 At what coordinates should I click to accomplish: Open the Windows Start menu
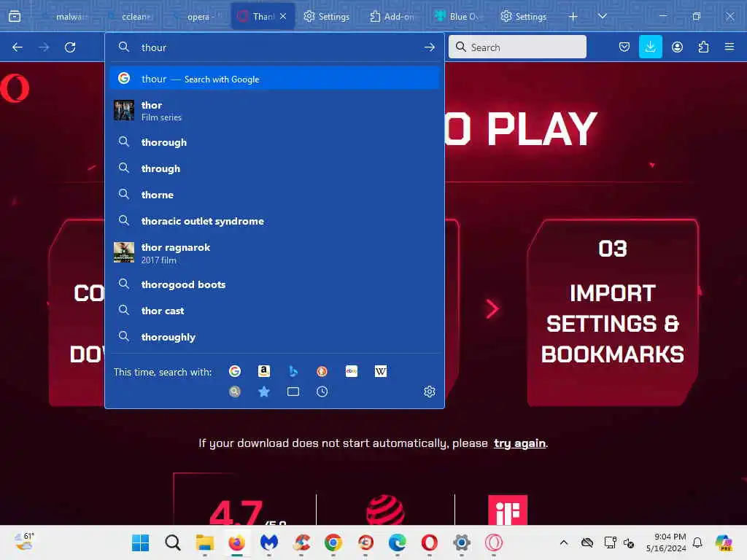[140, 542]
